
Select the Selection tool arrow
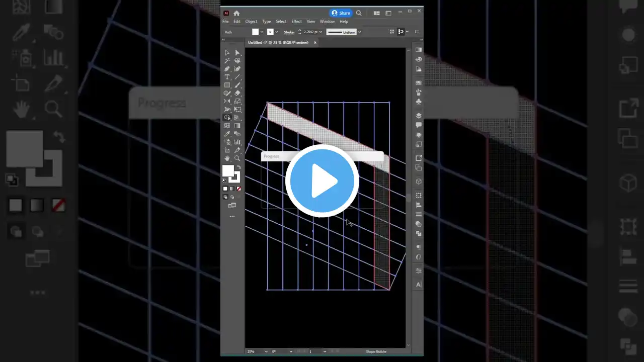(x=227, y=53)
